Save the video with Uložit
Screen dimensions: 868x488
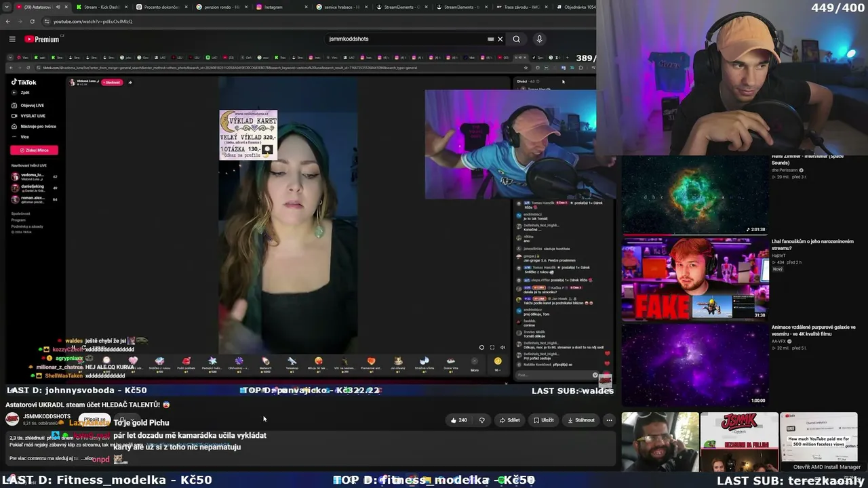click(x=543, y=420)
